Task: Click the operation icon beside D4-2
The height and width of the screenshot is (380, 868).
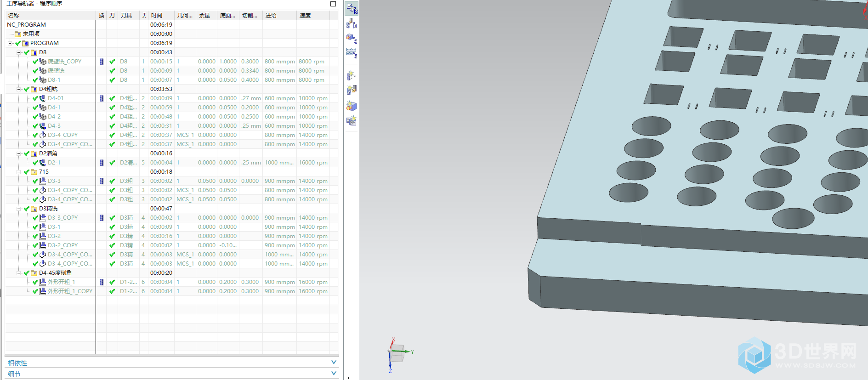Action: (43, 116)
